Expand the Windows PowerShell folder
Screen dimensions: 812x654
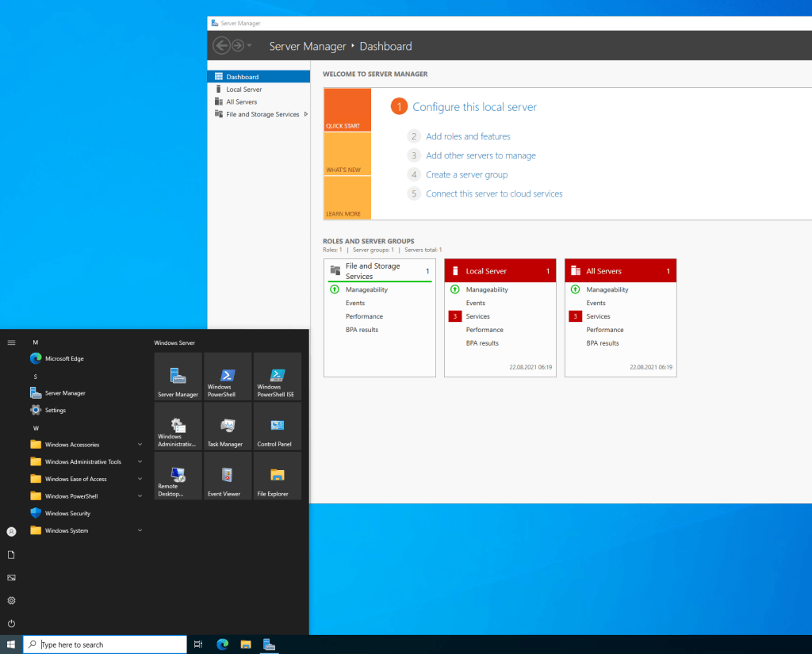[x=86, y=496]
